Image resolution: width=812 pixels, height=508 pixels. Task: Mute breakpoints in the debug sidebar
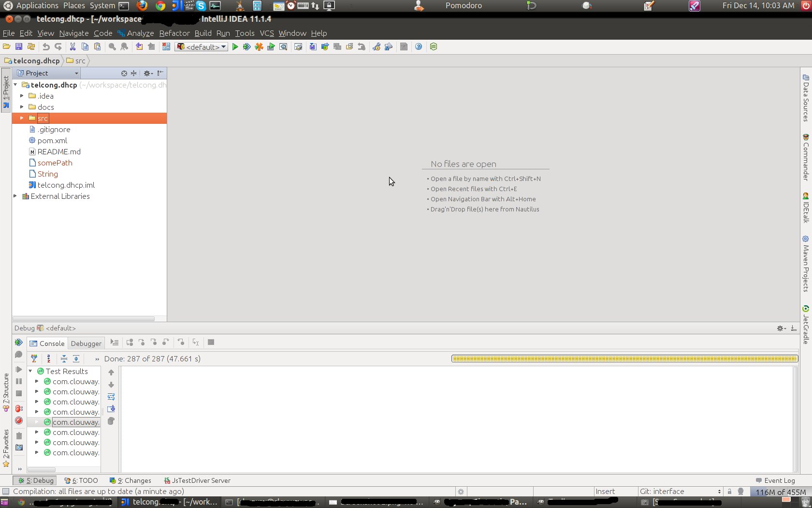(19, 420)
